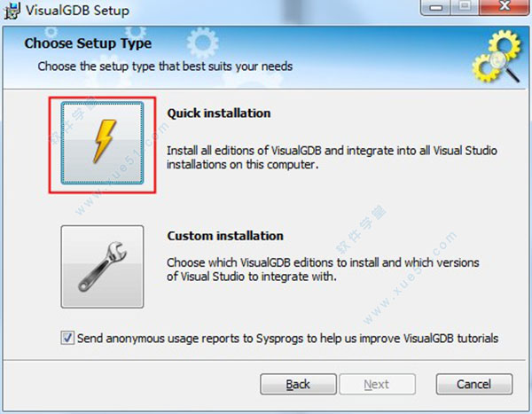Click the 'Choose which VisualGDB editions' description
Viewport: 532px width, 414px height.
coord(323,269)
